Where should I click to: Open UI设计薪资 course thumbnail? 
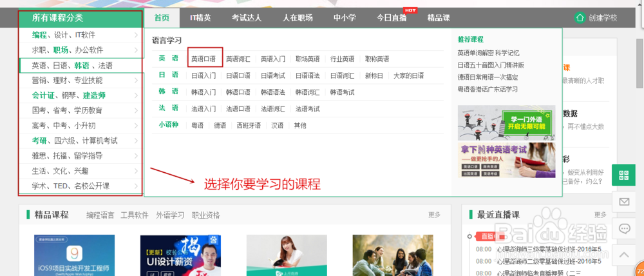coord(180,255)
